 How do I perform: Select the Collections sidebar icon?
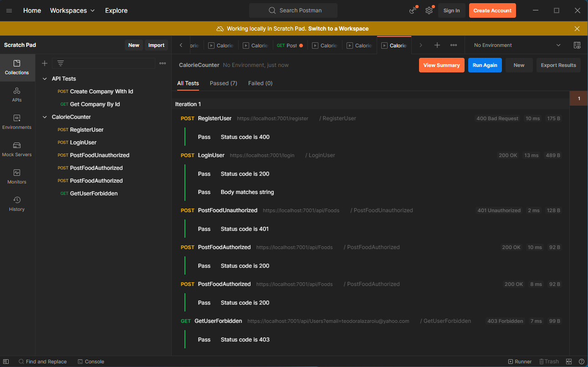click(17, 67)
